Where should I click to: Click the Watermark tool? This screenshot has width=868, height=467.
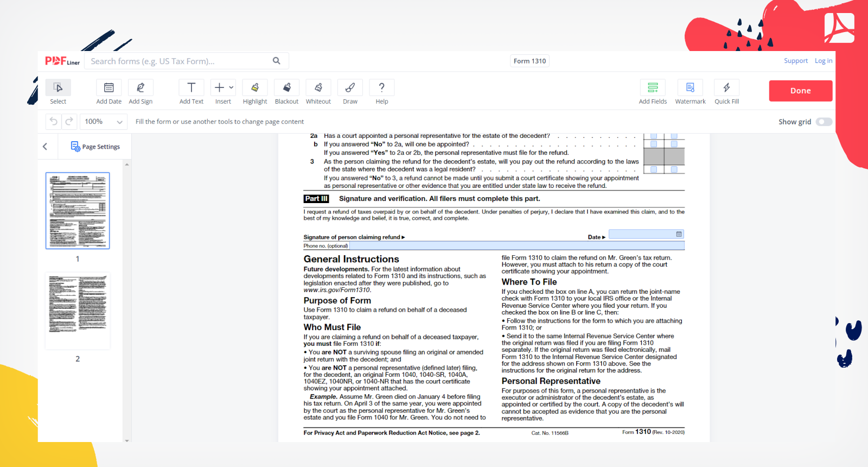point(690,92)
